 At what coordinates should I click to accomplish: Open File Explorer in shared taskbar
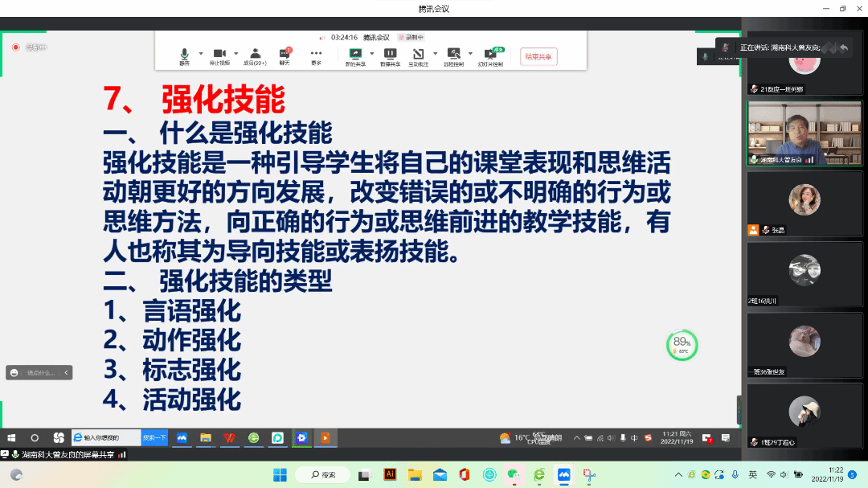tap(206, 438)
